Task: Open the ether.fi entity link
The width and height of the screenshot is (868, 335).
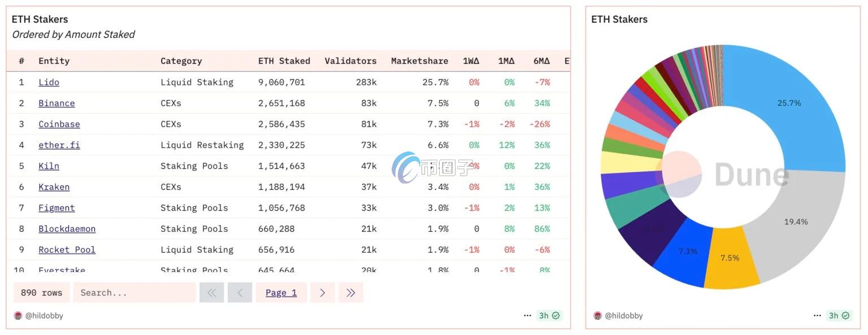Action: tap(59, 145)
